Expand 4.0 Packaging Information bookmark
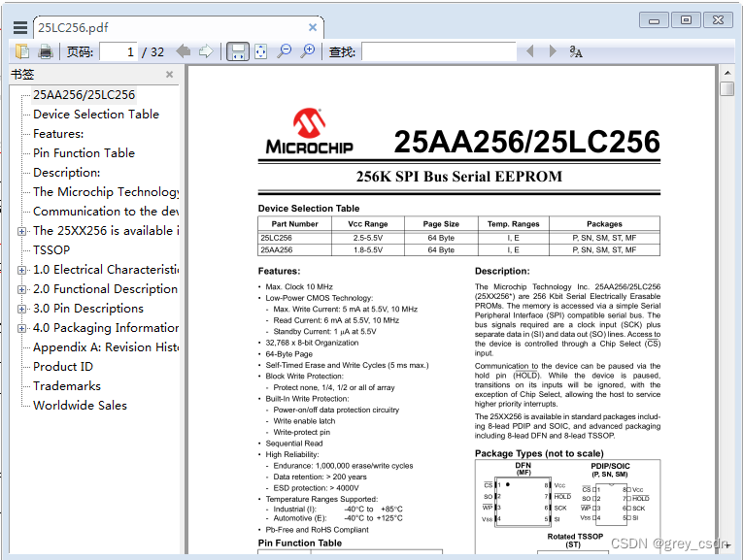Viewport: 743px width, 560px height. pos(21,328)
